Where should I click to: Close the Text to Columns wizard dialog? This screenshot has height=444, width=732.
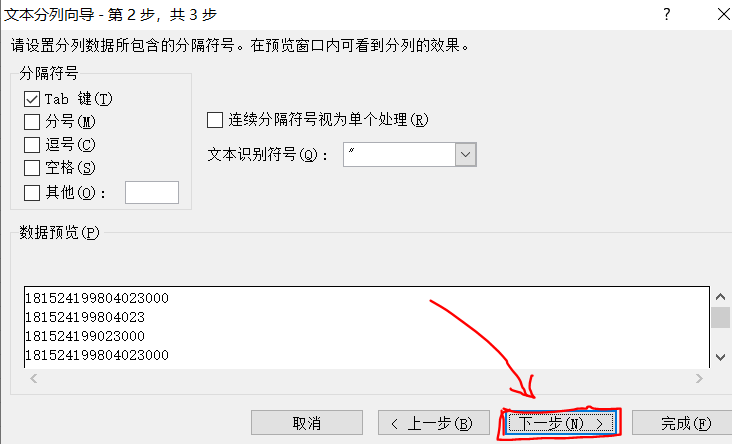[x=724, y=14]
